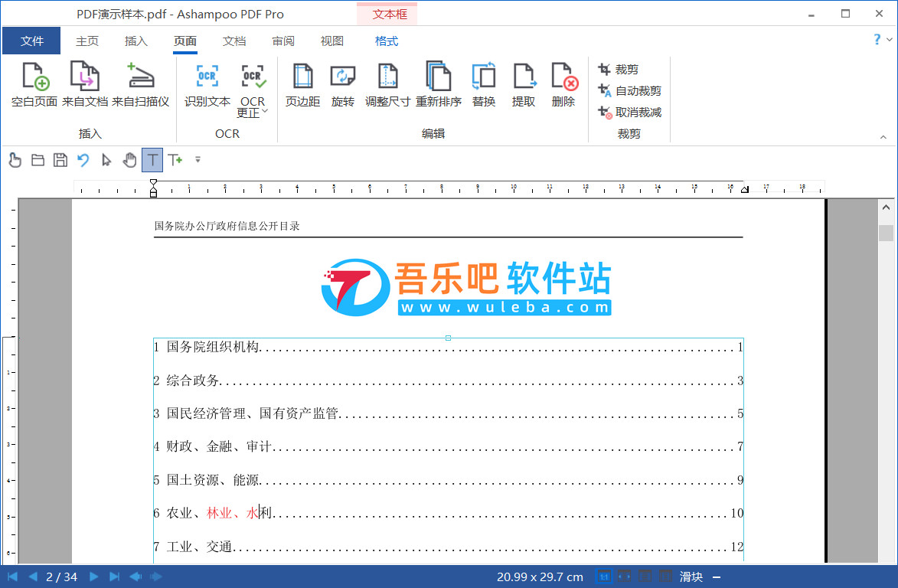Click the header 国务院办公厅政府信息公开目录
This screenshot has height=588, width=898.
pyautogui.click(x=227, y=226)
